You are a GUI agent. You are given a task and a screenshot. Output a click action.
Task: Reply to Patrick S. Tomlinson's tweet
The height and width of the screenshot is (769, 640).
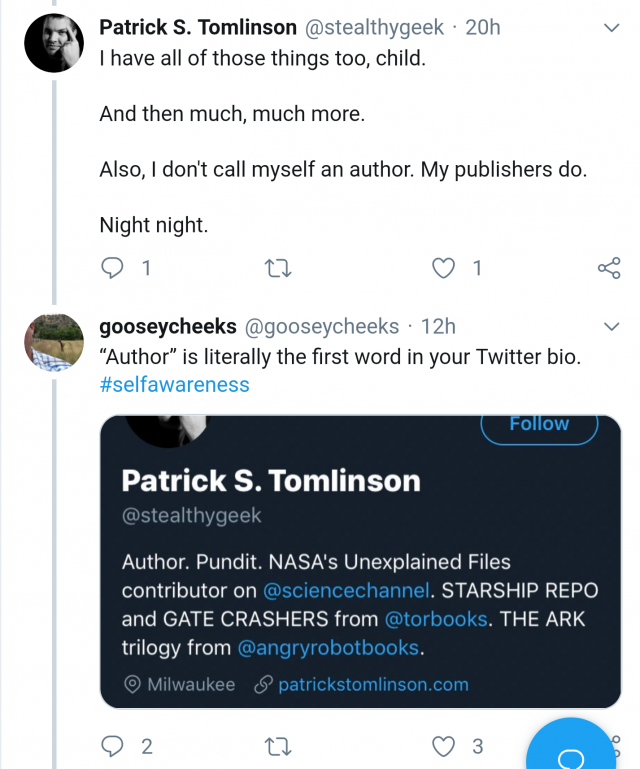click(x=112, y=268)
